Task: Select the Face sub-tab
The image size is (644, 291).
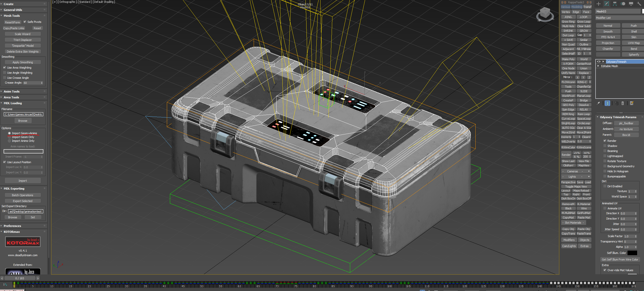Action: (x=586, y=12)
